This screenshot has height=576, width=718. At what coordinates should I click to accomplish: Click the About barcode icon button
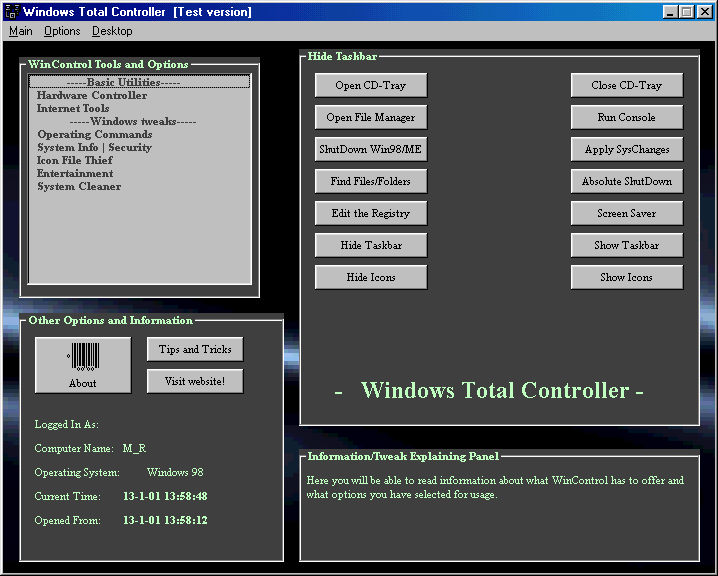coord(83,364)
